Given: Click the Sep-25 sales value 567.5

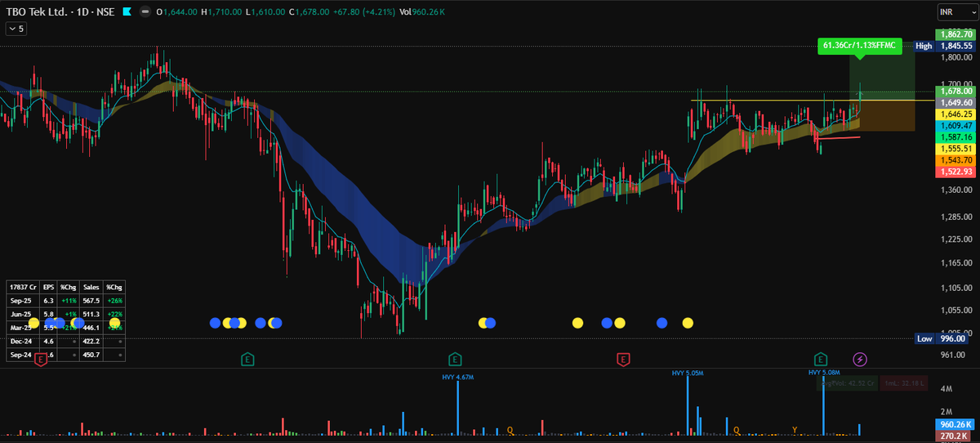Looking at the screenshot, I should pyautogui.click(x=91, y=300).
